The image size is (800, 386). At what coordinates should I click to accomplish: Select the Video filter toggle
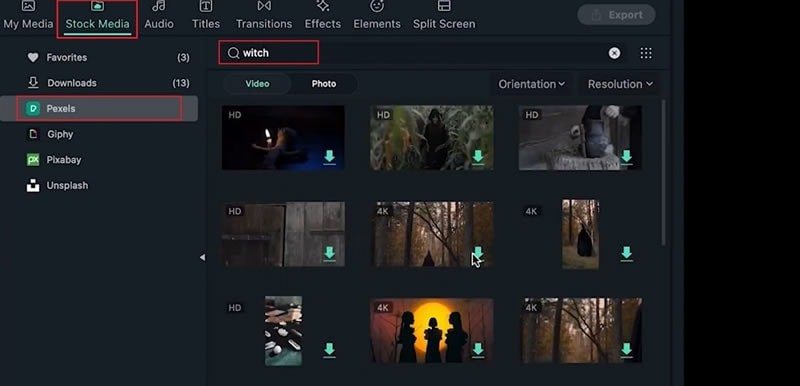[x=257, y=84]
